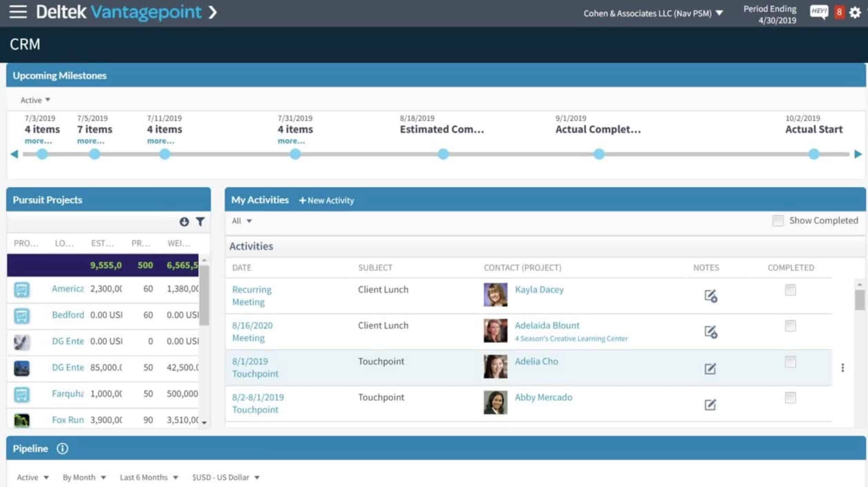View the red 8 notifications badge
This screenshot has width=868, height=487.
click(x=839, y=12)
